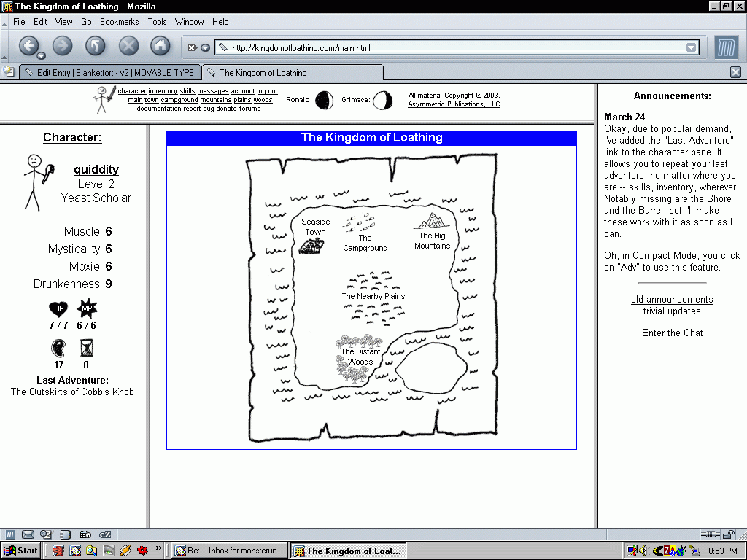This screenshot has height=560, width=747.
Task: Open the round dropdown arrow left of URL bar
Action: [x=205, y=47]
